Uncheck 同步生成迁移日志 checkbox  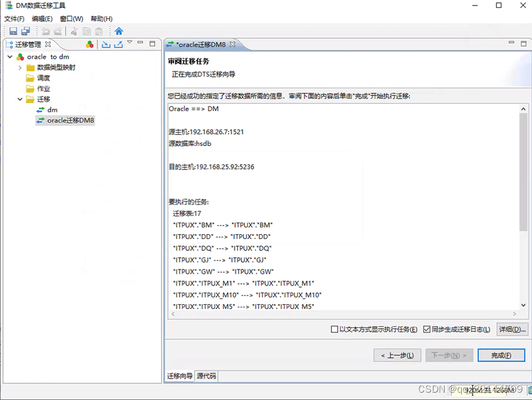point(427,329)
